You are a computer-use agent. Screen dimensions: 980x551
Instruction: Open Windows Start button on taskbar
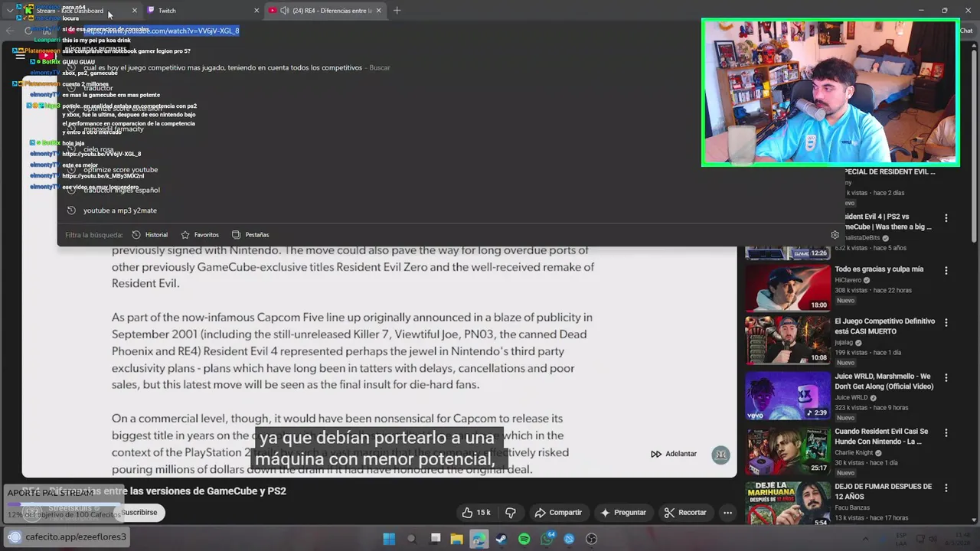389,539
